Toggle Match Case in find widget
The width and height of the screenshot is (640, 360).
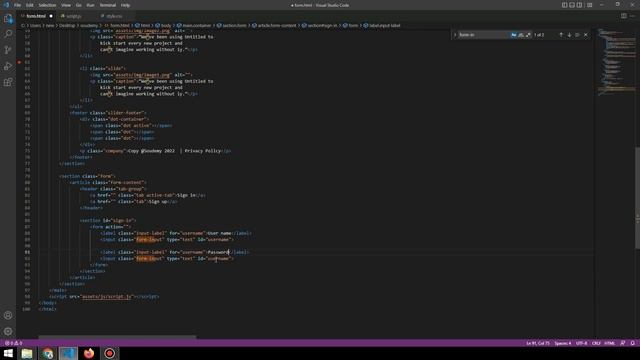[513, 35]
